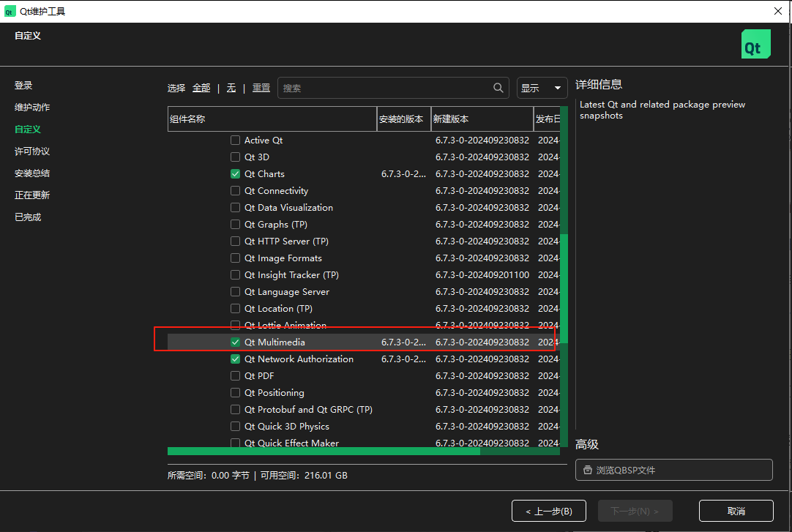Click the 上一步(B) back button
This screenshot has width=792, height=532.
tap(548, 511)
